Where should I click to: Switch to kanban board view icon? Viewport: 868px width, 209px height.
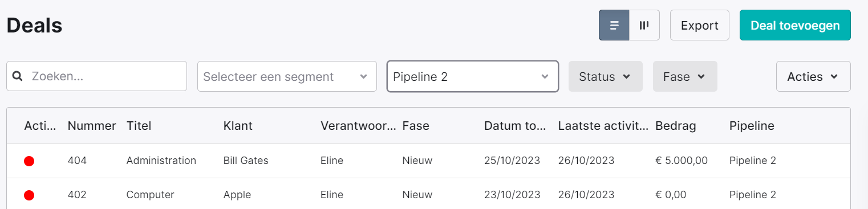click(x=644, y=25)
